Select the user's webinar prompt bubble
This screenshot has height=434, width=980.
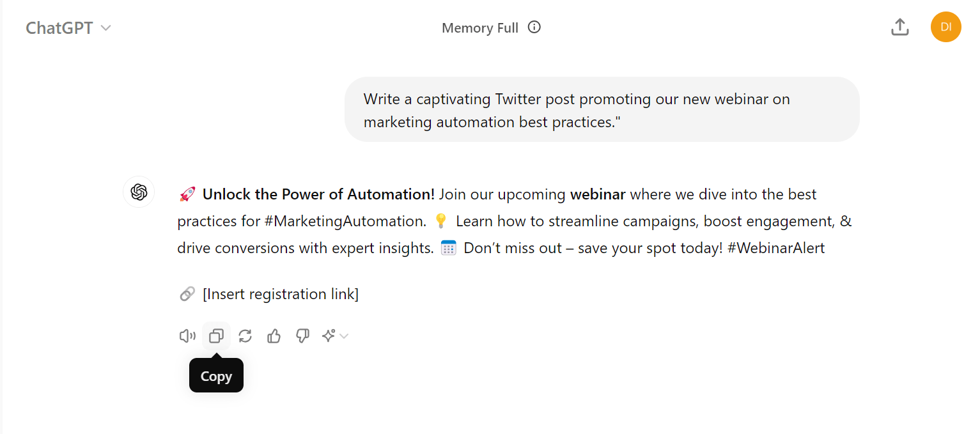602,109
